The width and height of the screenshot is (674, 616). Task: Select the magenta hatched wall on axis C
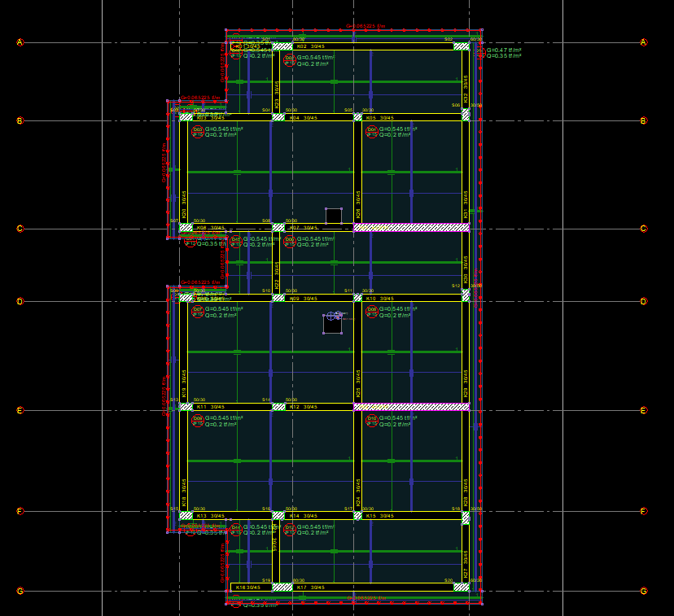coord(411,228)
